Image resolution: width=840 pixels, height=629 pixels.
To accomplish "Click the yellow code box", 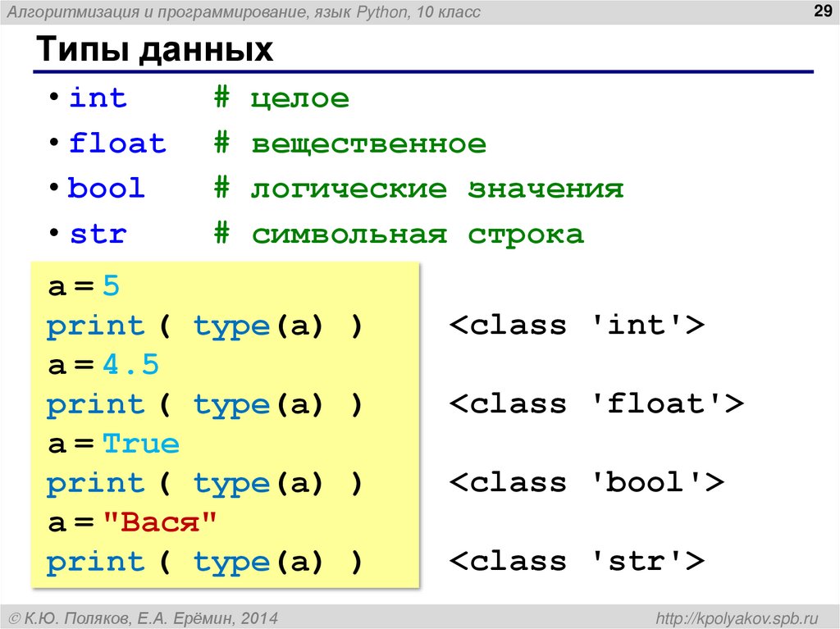I will pyautogui.click(x=226, y=423).
